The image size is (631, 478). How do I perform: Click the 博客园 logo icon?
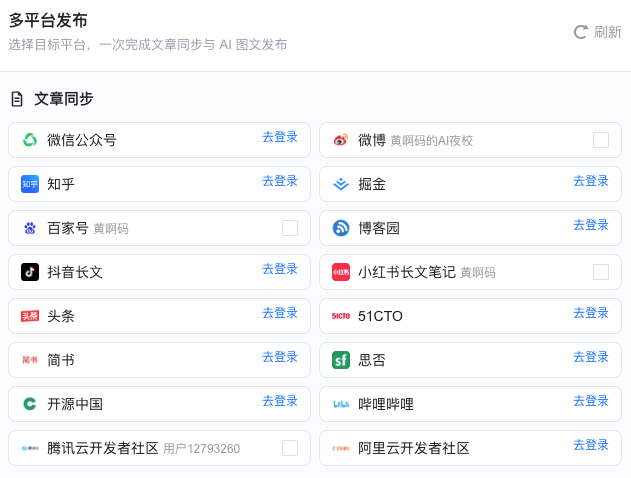pyautogui.click(x=341, y=228)
